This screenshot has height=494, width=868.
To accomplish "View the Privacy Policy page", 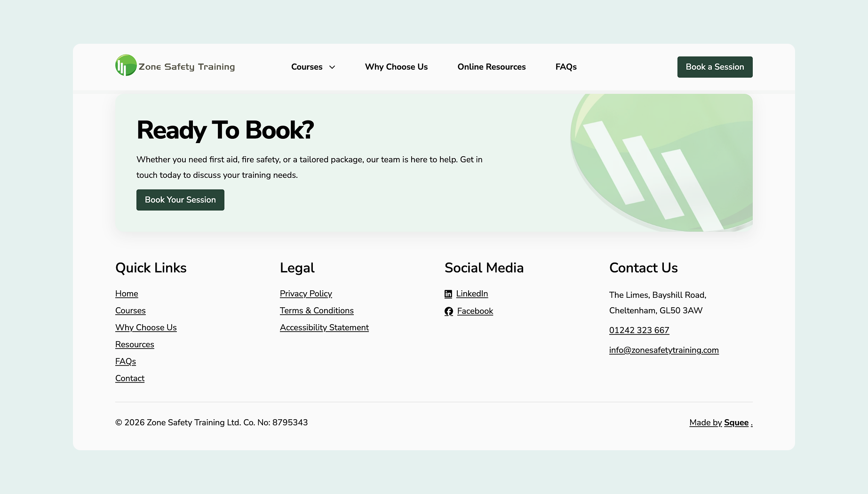I will point(306,294).
